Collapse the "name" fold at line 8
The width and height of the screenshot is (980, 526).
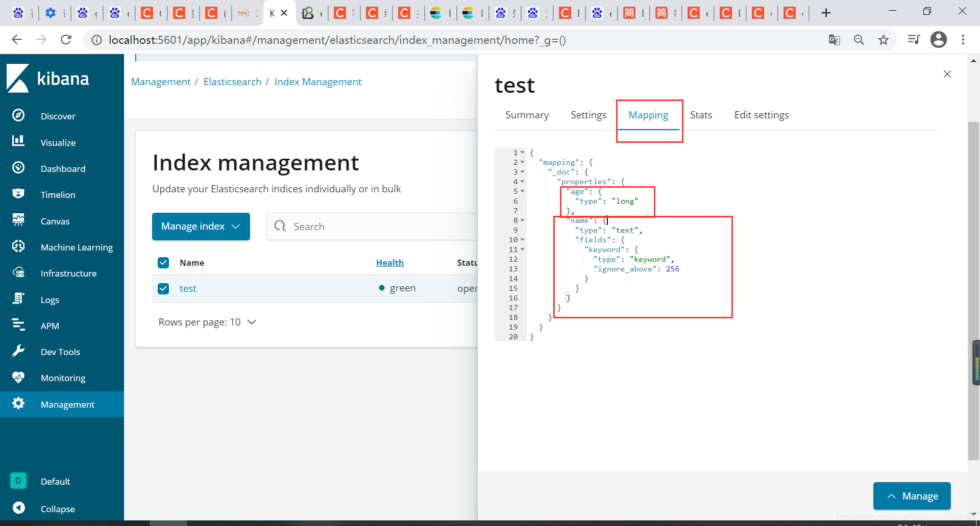(523, 220)
